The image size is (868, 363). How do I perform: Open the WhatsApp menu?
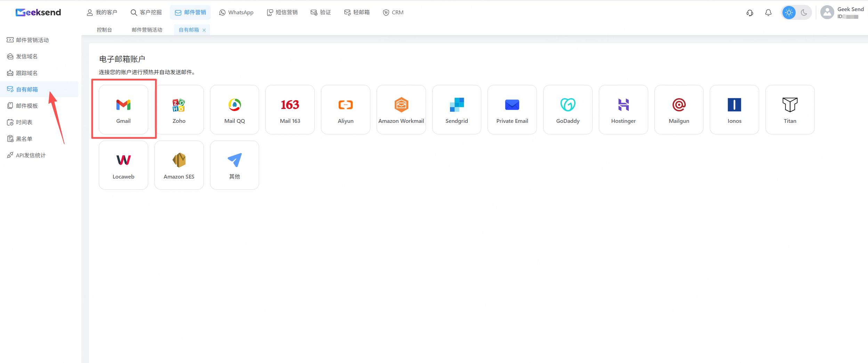(236, 13)
